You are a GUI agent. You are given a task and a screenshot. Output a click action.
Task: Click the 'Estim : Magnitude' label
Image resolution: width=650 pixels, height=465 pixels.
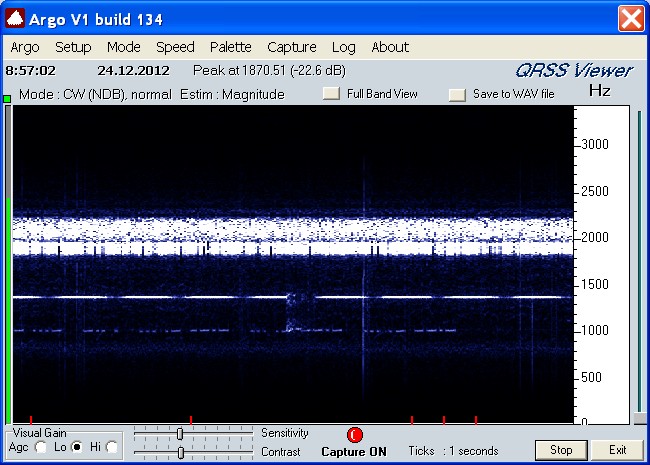(x=232, y=94)
